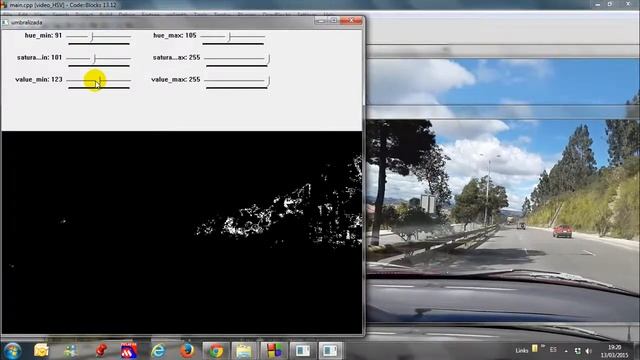Click the hue_min slider in umbralizada
640x360 pixels.
[98, 37]
